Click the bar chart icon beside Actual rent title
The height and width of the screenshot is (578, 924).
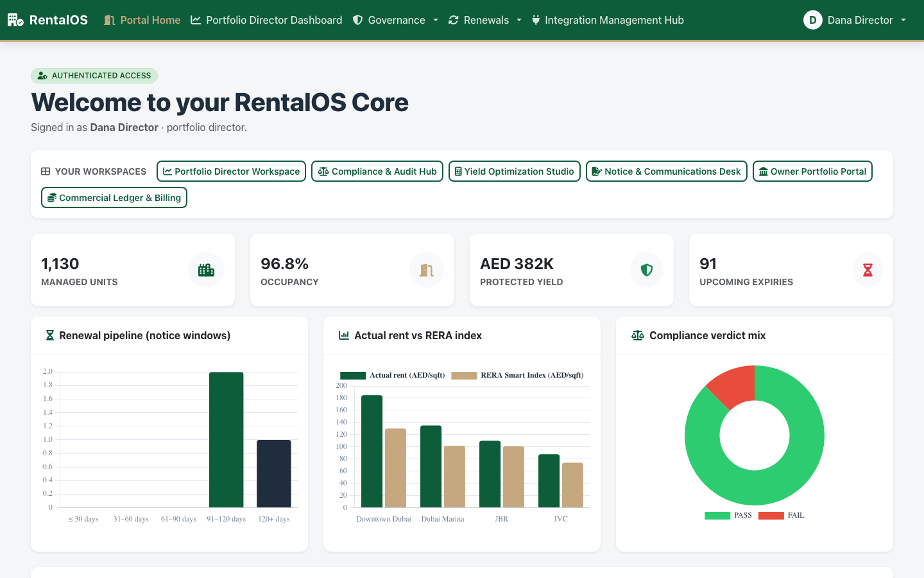click(x=344, y=335)
